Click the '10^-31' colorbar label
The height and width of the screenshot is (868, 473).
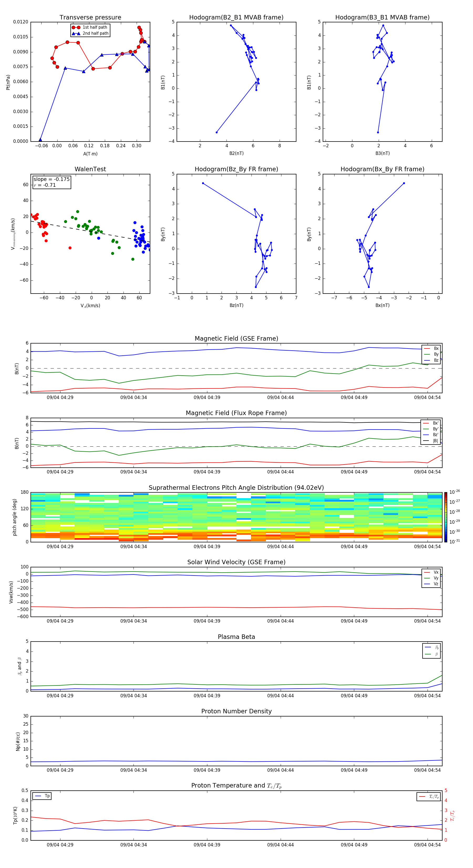click(x=455, y=542)
